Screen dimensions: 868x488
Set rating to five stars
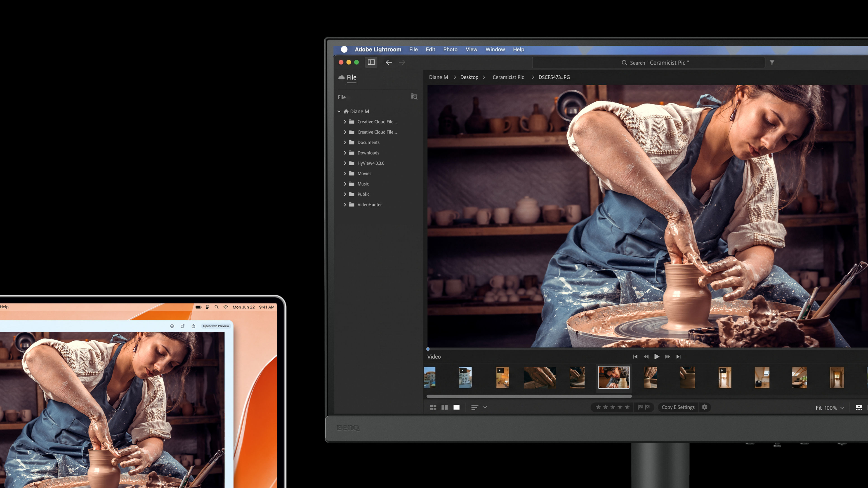pos(627,407)
